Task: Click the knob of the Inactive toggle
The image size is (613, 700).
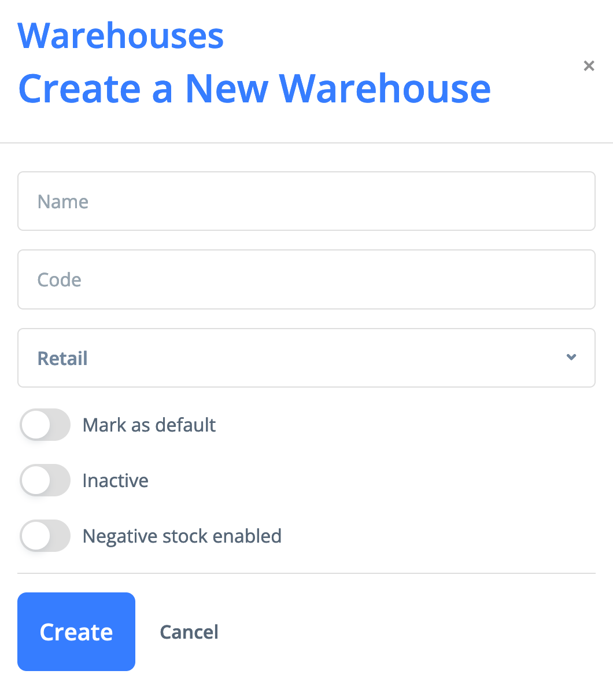Action: coord(36,481)
